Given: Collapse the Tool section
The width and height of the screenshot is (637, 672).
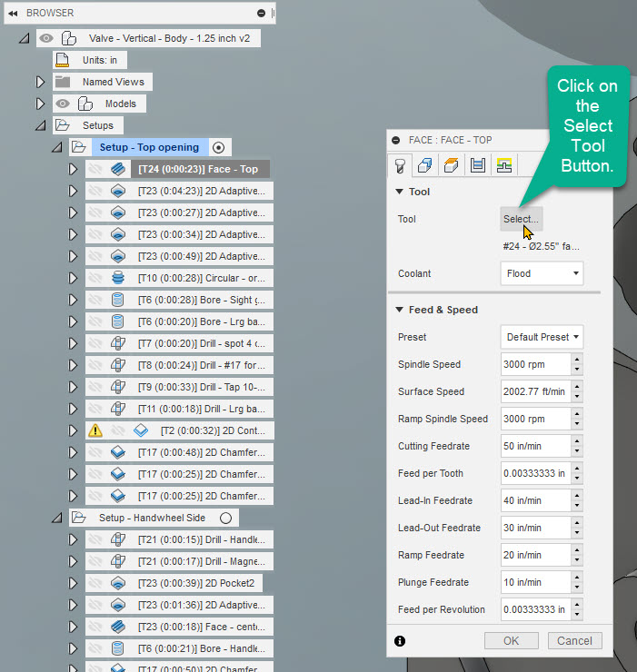Looking at the screenshot, I should 399,192.
